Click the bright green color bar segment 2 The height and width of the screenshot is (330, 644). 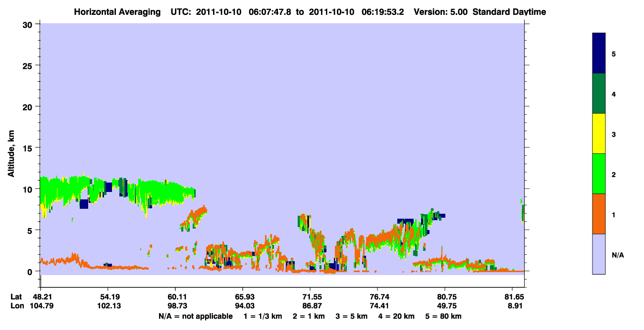(x=599, y=174)
